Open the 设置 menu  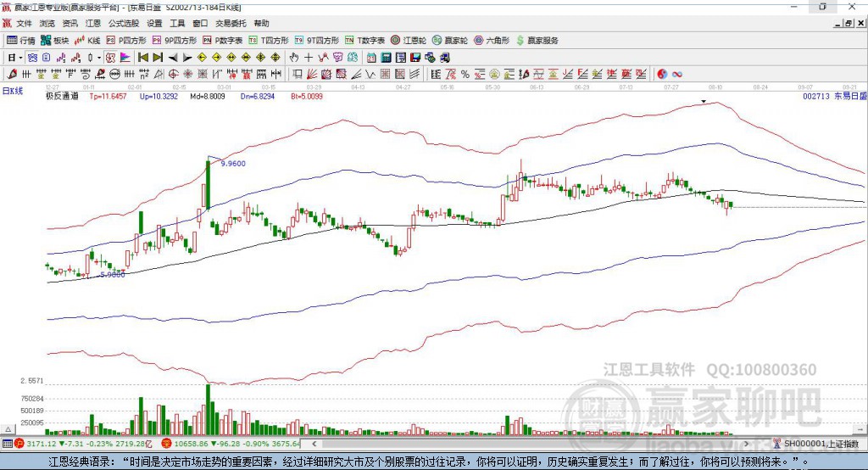154,23
